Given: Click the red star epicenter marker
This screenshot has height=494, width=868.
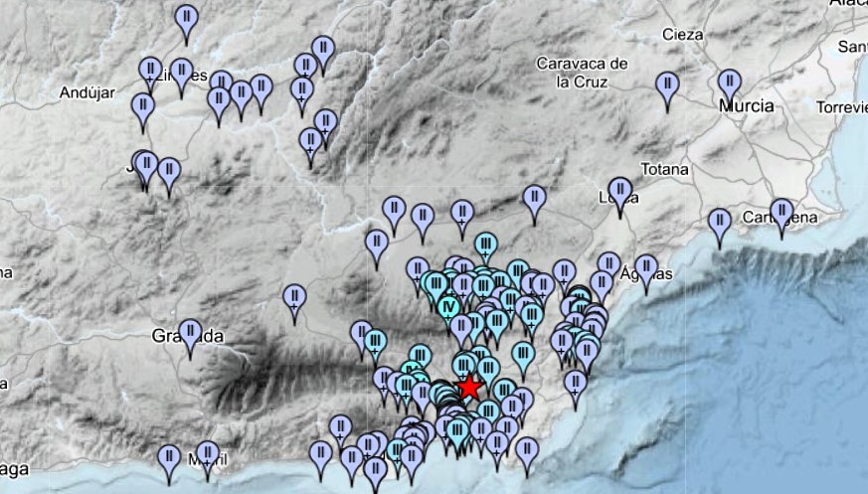Looking at the screenshot, I should click(x=468, y=387).
